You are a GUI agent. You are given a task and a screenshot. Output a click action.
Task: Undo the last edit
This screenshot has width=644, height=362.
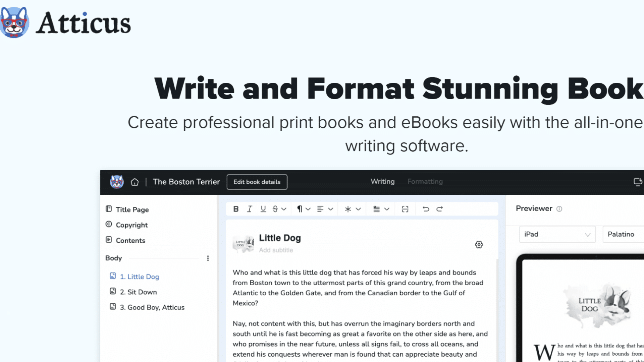[x=426, y=209]
